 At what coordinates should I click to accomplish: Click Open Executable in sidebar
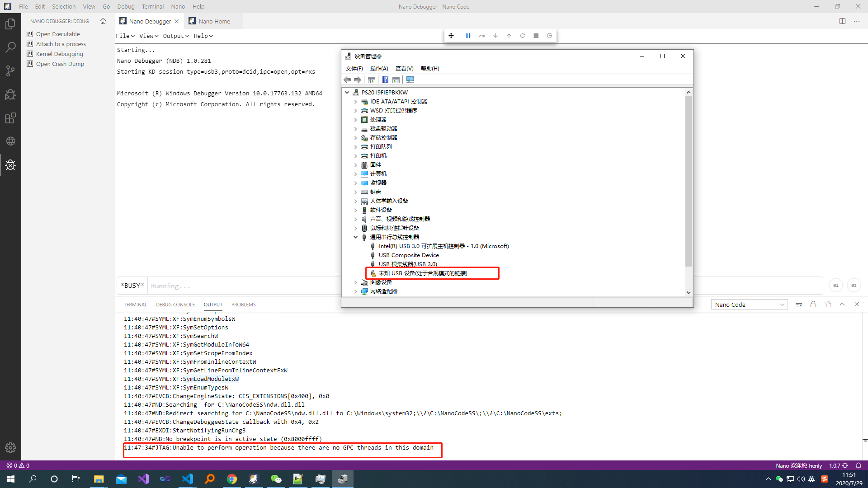point(58,34)
